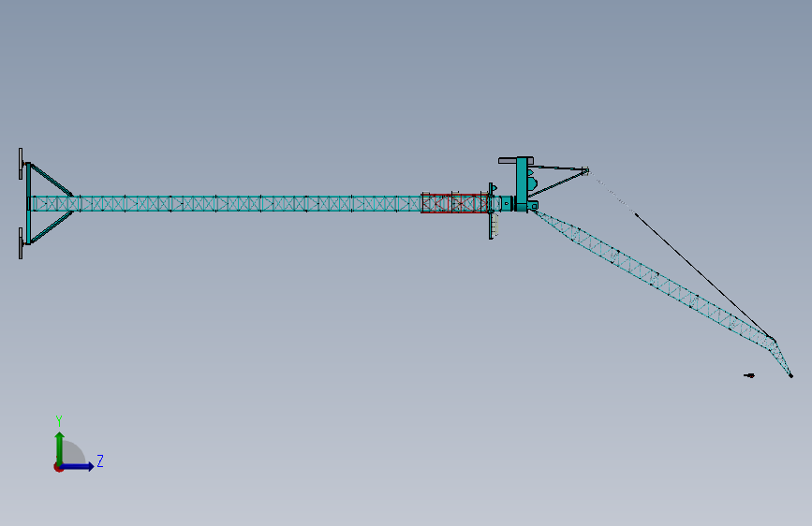
Task: Select the upper diagonal base brace of the tower
Action: coord(51,180)
